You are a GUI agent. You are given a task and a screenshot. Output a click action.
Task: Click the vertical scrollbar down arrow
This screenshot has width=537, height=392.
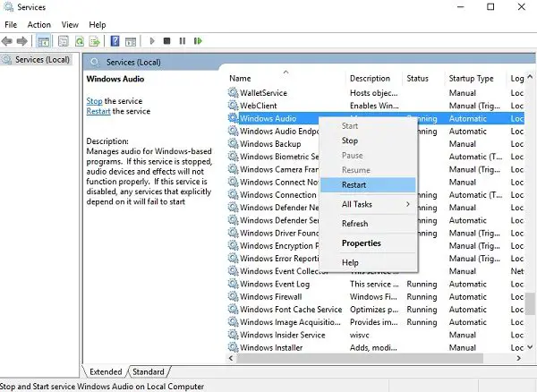pyautogui.click(x=530, y=347)
